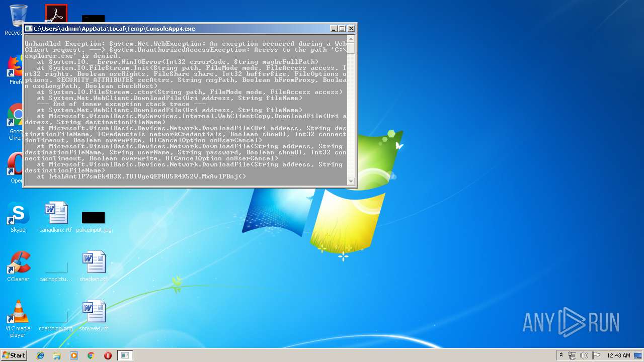Click the Start button

(14, 355)
